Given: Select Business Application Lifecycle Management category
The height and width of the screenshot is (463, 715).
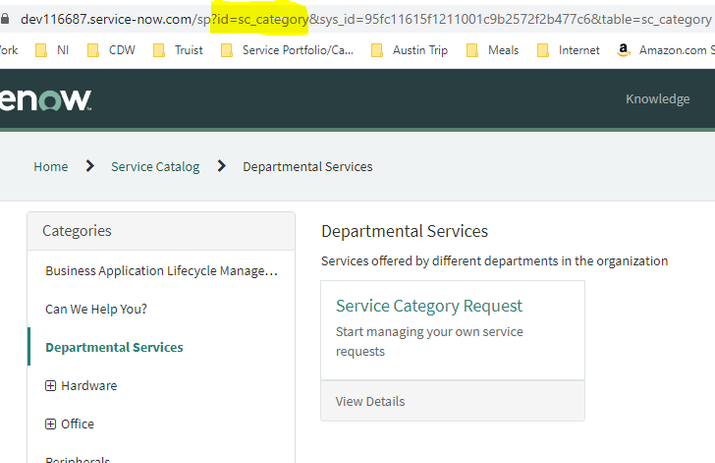Looking at the screenshot, I should (161, 271).
